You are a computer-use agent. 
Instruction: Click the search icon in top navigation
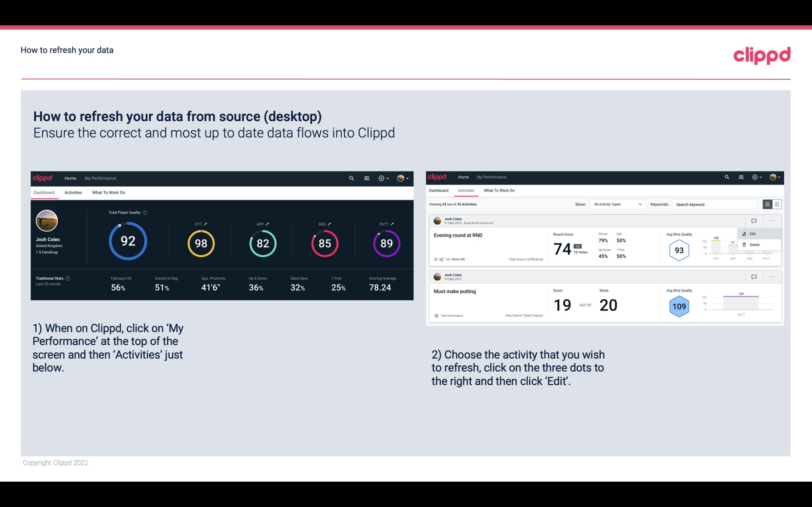point(351,178)
